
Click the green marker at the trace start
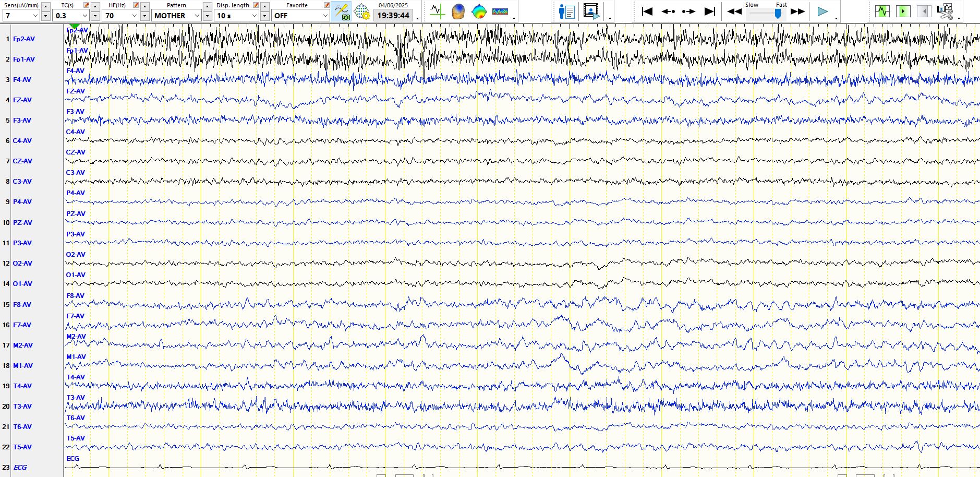pyautogui.click(x=75, y=26)
